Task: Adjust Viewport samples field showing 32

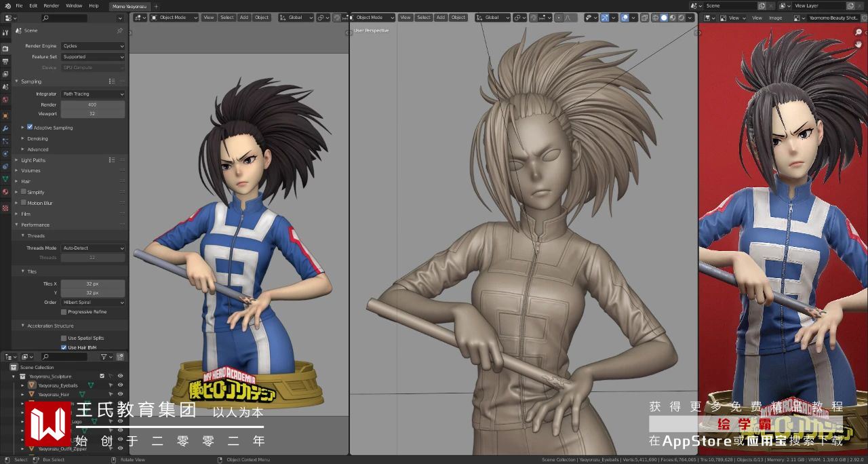Action: coord(93,114)
